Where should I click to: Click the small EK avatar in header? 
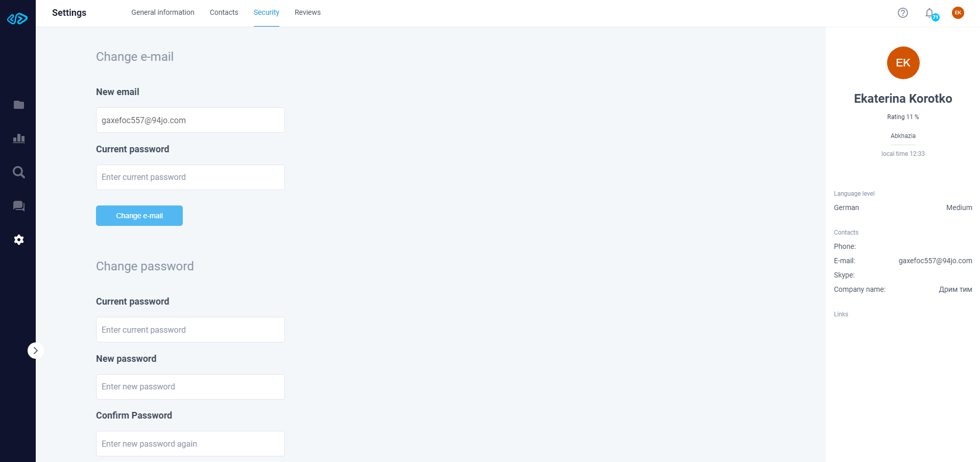(958, 13)
